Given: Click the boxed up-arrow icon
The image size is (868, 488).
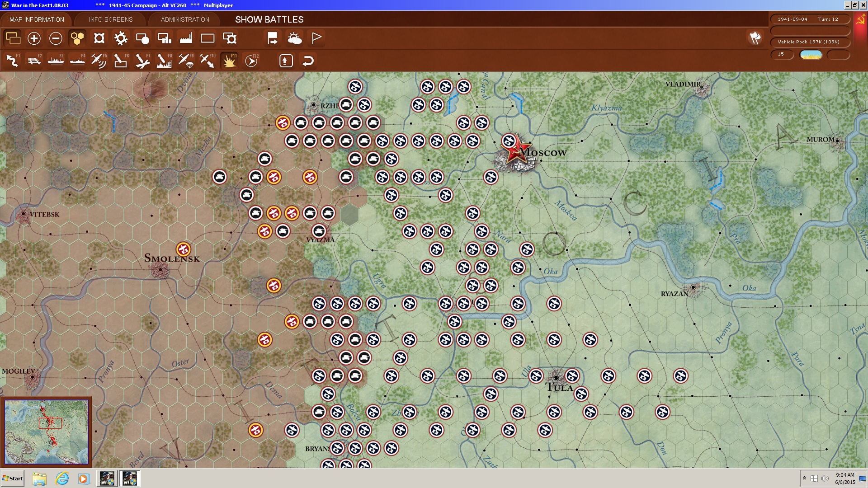Looking at the screenshot, I should click(x=286, y=61).
